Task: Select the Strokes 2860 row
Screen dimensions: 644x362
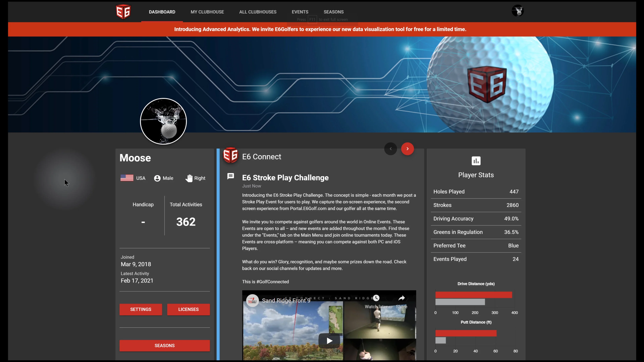Action: (476, 205)
